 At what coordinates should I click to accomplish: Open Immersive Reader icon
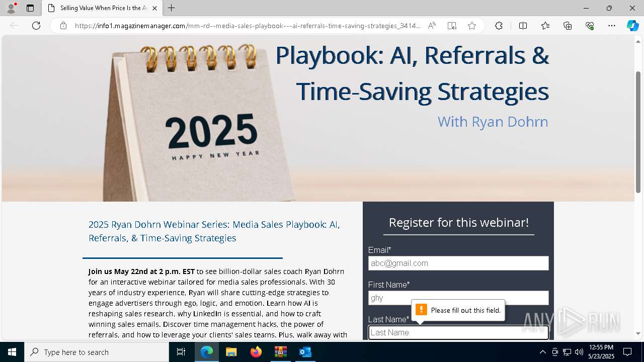[452, 26]
